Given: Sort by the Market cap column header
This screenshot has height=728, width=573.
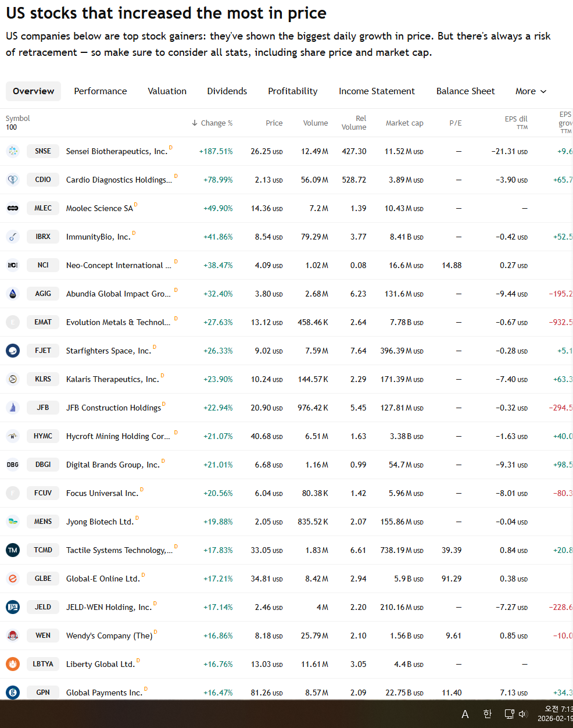Looking at the screenshot, I should (404, 123).
